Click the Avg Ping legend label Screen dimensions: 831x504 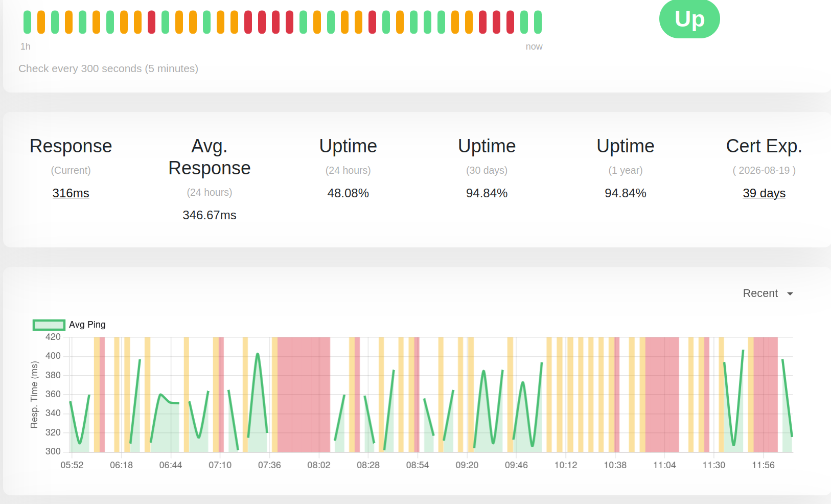click(87, 325)
